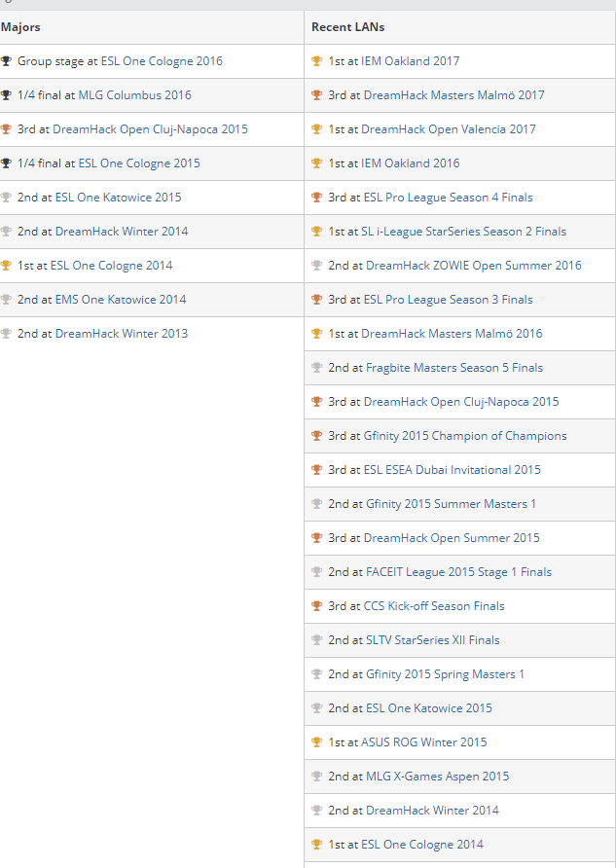
Task: Click gold trophy beside DreamHack Open Valencia 2017
Action: (x=316, y=129)
